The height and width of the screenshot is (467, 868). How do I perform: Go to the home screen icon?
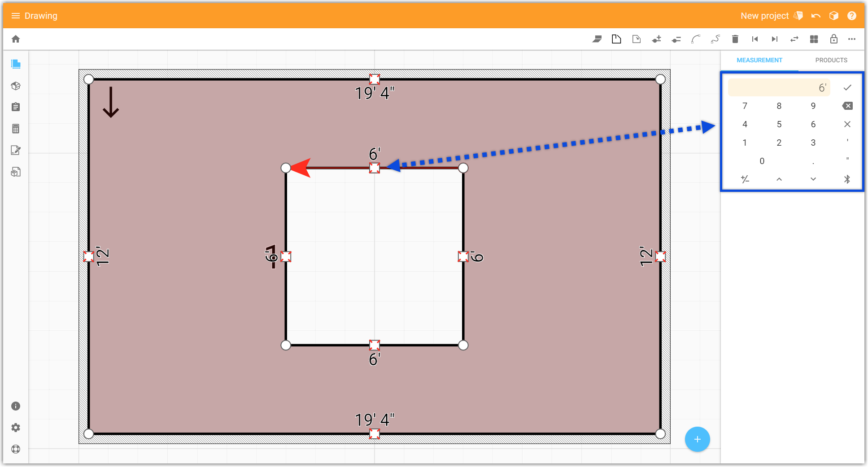[16, 39]
